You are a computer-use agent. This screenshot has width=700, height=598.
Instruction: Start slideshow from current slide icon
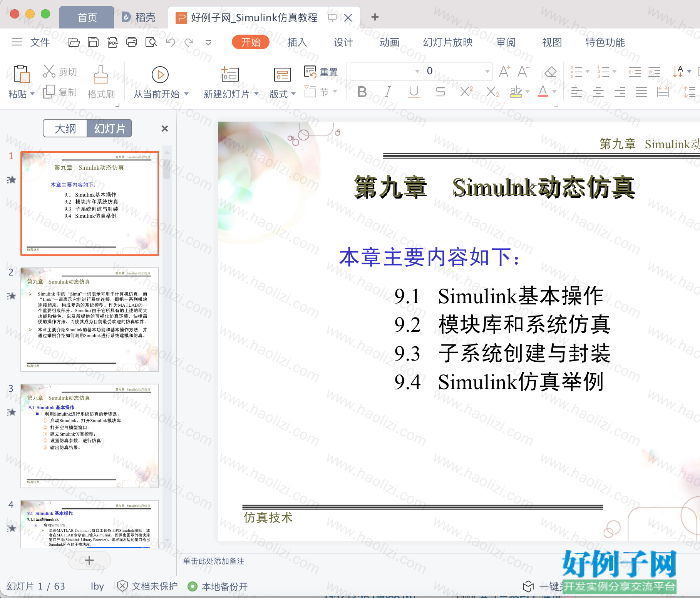[x=160, y=75]
